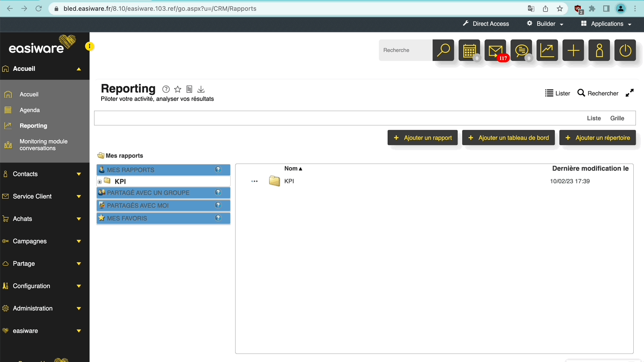Switch to Grille view
This screenshot has width=644, height=362.
pos(617,118)
